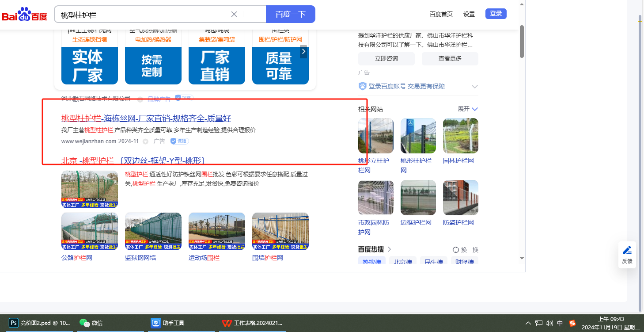Switch to the 热搜榜 tab

point(372,261)
